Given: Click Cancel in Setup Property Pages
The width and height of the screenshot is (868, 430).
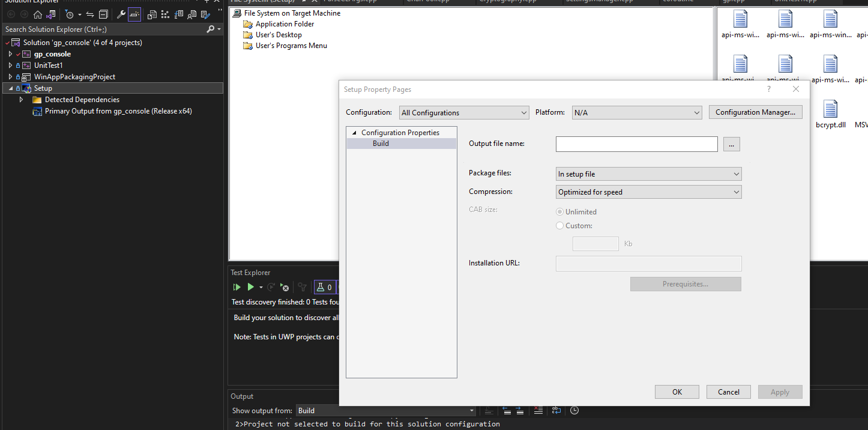Looking at the screenshot, I should pyautogui.click(x=729, y=392).
